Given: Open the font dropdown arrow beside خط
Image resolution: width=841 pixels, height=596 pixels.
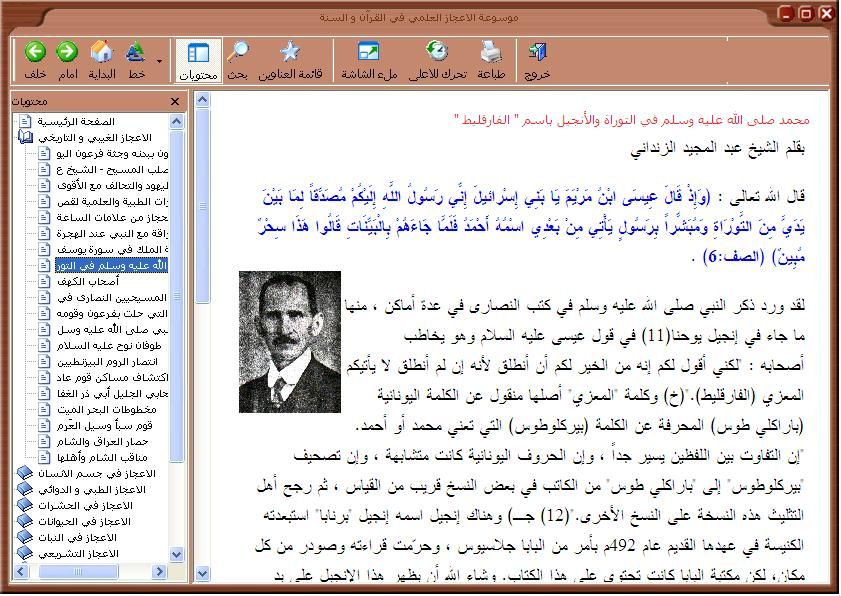Looking at the screenshot, I should (x=159, y=61).
